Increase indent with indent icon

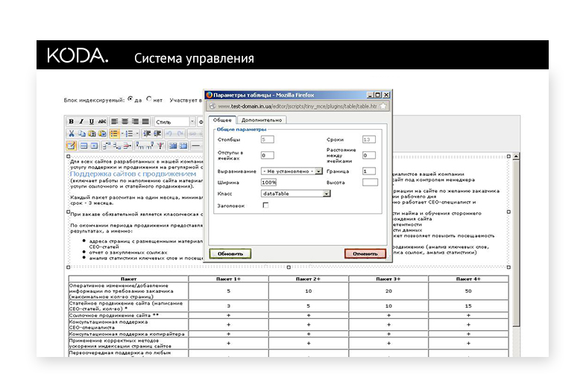point(157,133)
